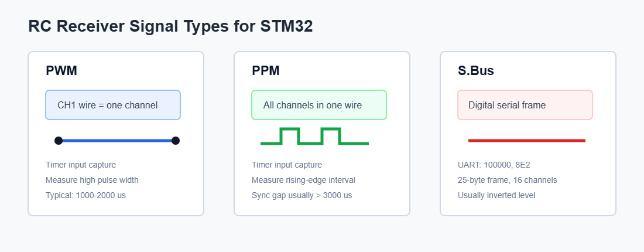Select the PWM card heading
Screen dimensions: 644x252
click(x=61, y=71)
